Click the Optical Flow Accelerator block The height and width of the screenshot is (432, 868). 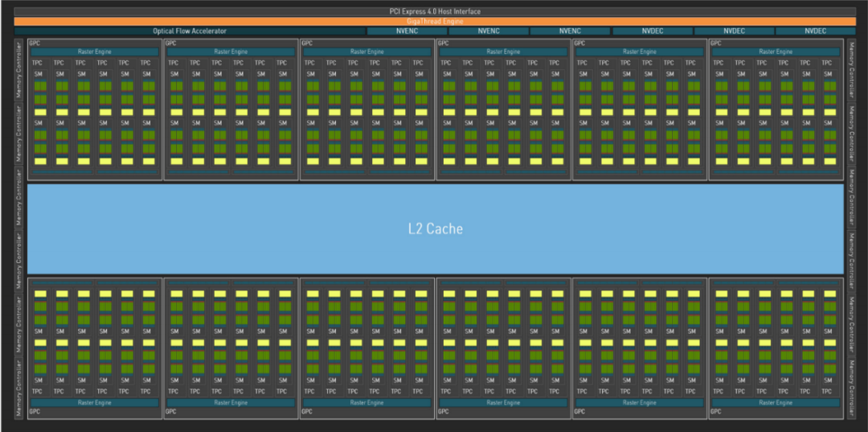click(x=190, y=31)
